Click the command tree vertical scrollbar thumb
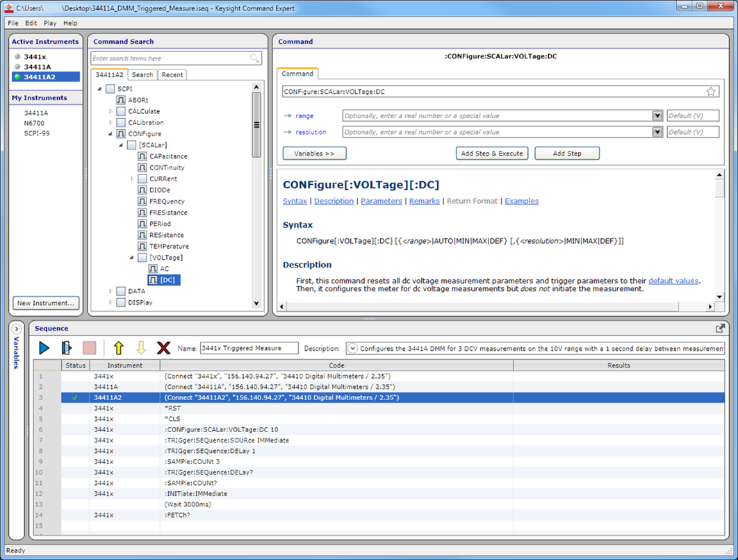The image size is (738, 560). click(256, 124)
